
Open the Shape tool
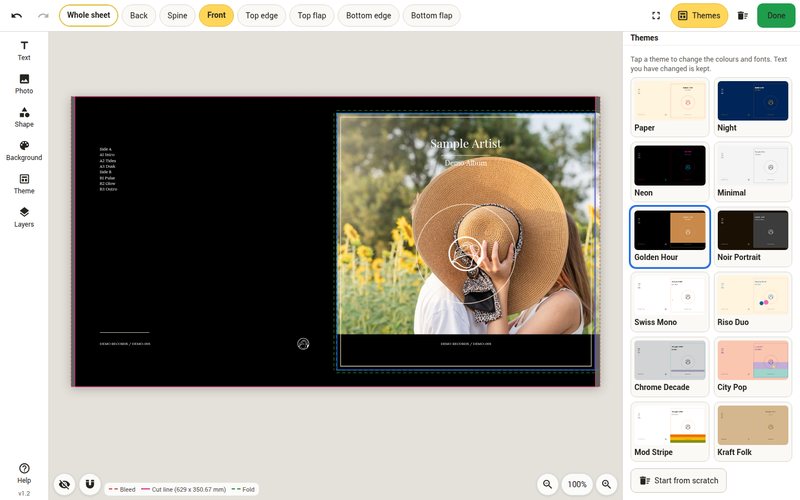pyautogui.click(x=24, y=117)
